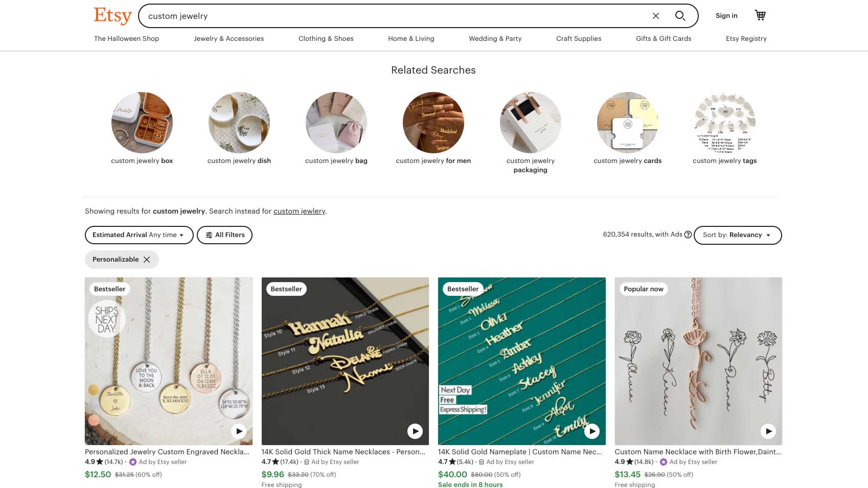This screenshot has height=488, width=868.
Task: Search instead for custom jewlery
Action: tap(299, 211)
